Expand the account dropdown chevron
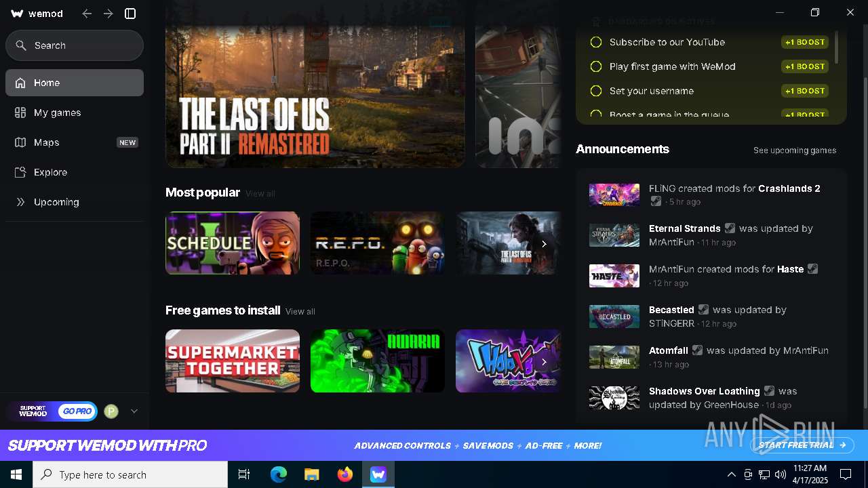Image resolution: width=868 pixels, height=488 pixels. pos(134,411)
